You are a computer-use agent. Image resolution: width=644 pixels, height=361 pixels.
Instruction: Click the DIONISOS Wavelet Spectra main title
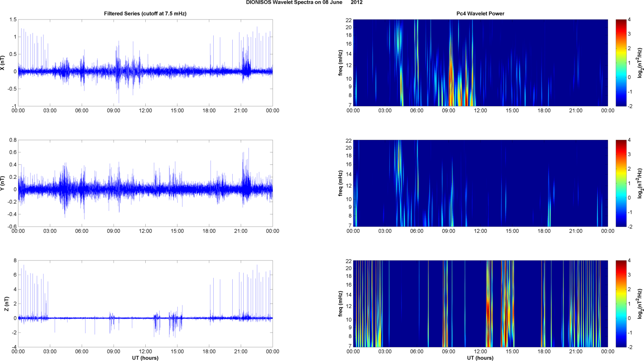pos(304,3)
